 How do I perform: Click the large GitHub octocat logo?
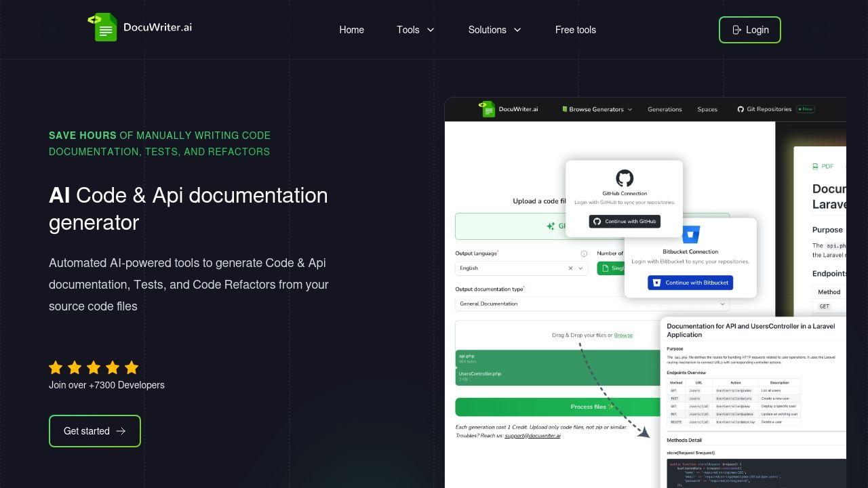[625, 178]
